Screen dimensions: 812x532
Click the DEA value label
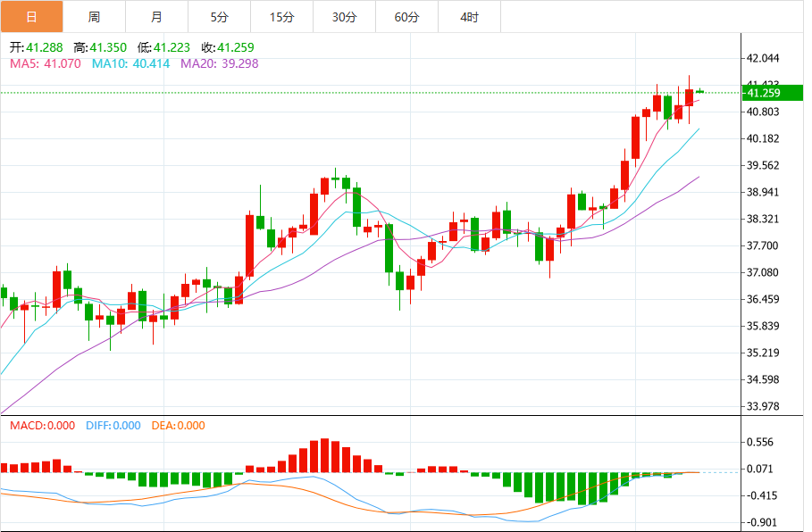pos(178,426)
